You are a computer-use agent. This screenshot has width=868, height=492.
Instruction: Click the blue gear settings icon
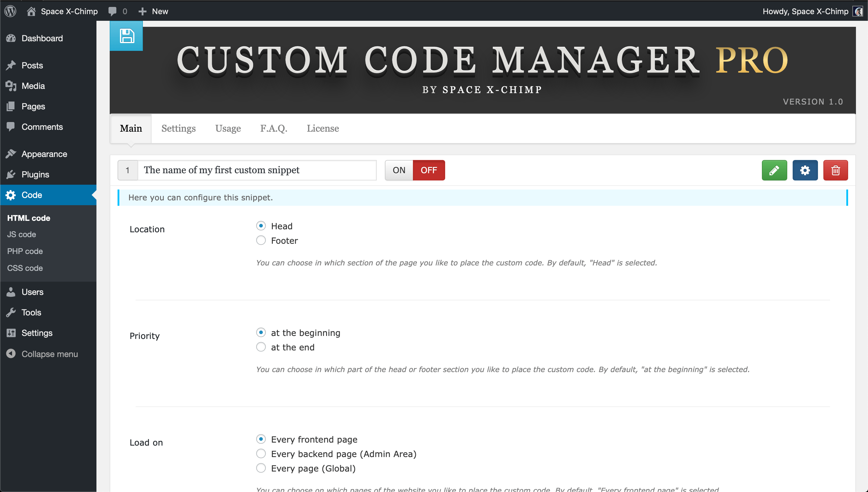point(805,170)
